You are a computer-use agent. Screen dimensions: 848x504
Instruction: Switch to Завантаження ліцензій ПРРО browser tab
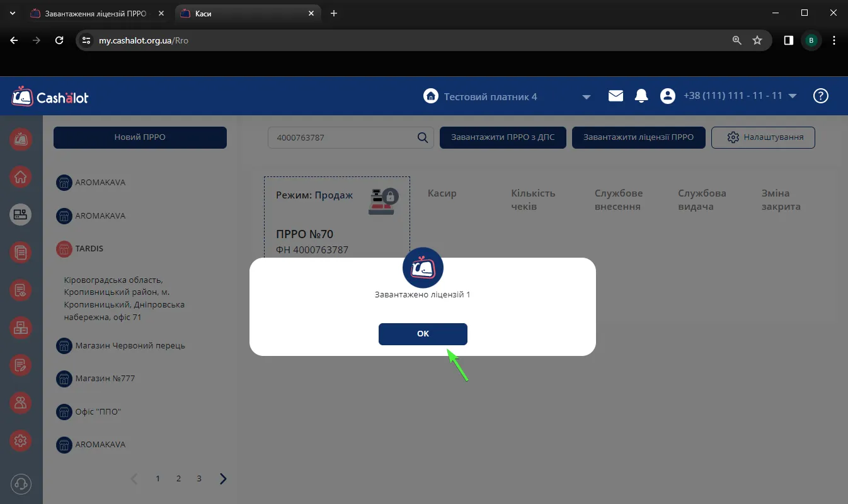(98, 13)
